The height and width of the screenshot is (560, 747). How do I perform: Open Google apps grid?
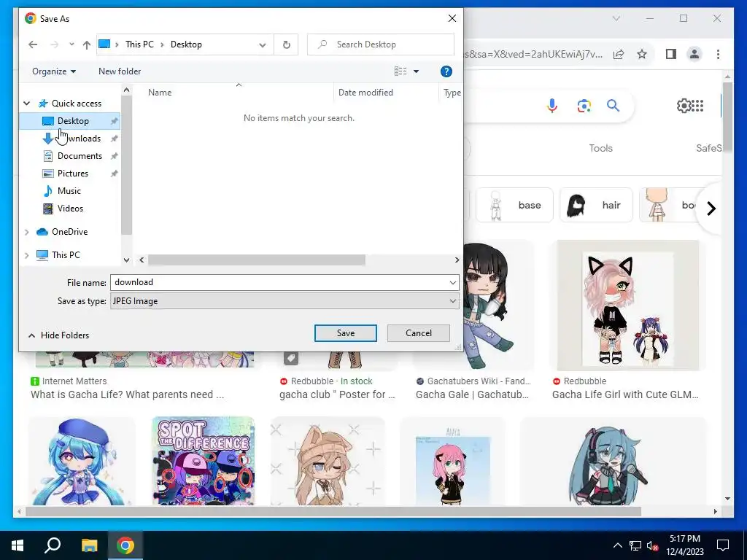(x=697, y=106)
